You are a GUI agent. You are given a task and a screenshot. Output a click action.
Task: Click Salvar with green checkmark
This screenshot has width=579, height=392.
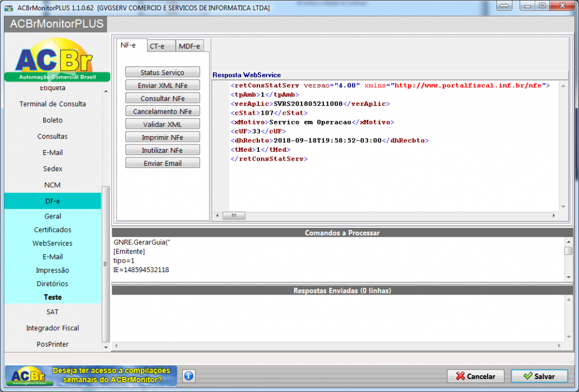coord(539,376)
